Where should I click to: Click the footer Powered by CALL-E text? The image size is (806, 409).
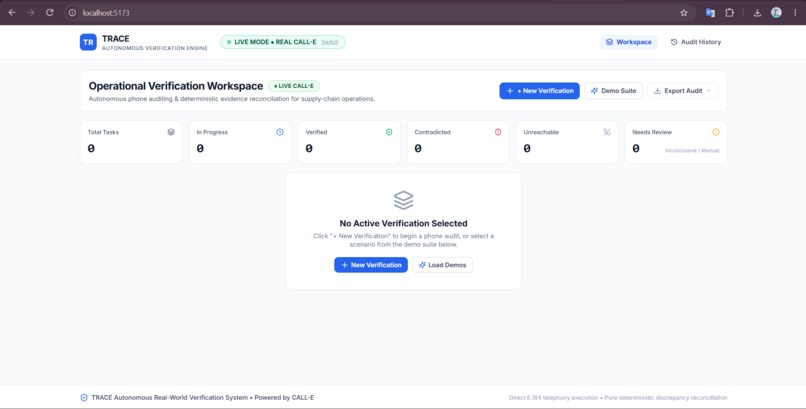(x=284, y=398)
